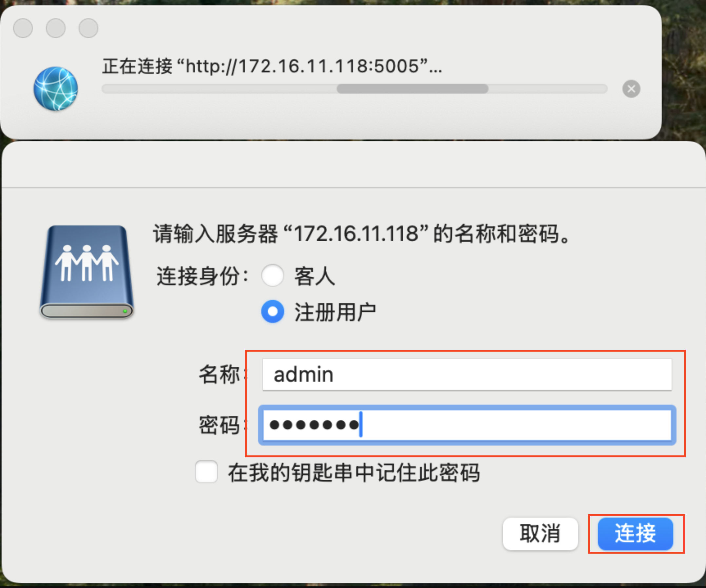Image resolution: width=706 pixels, height=588 pixels.
Task: Click the middle grey minimize window button
Action: (x=56, y=28)
